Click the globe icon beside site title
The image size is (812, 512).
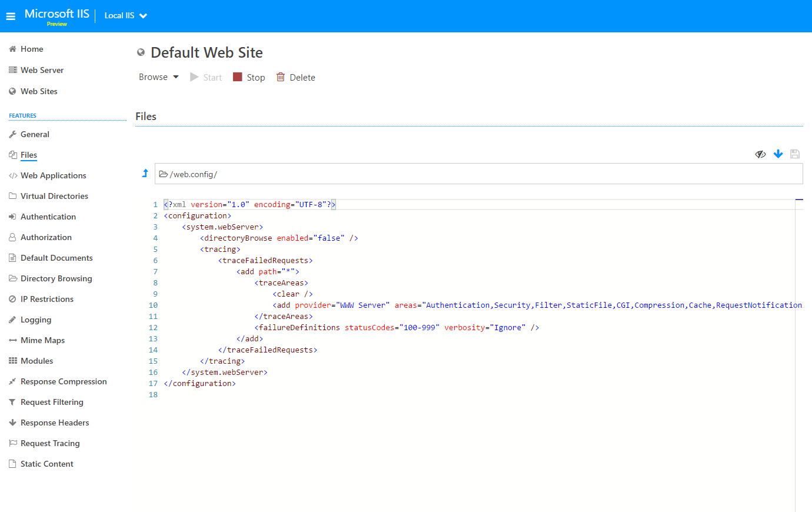click(x=141, y=52)
